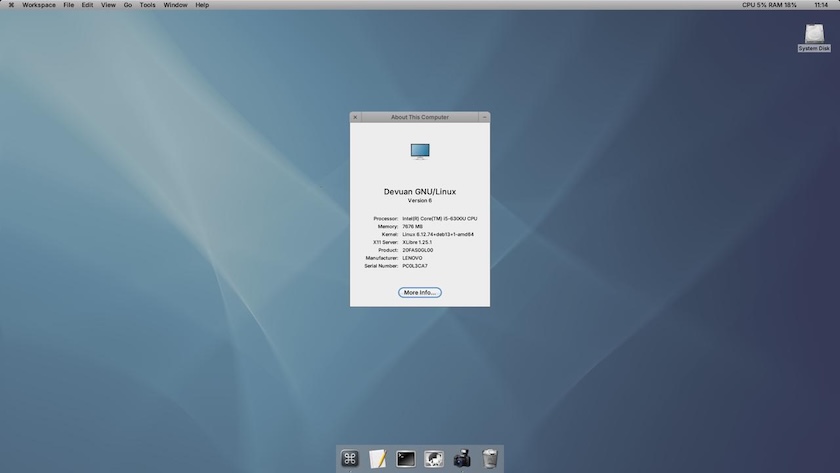840x473 pixels.
Task: Open the system menu at the far left of menu bar
Action: 11,5
